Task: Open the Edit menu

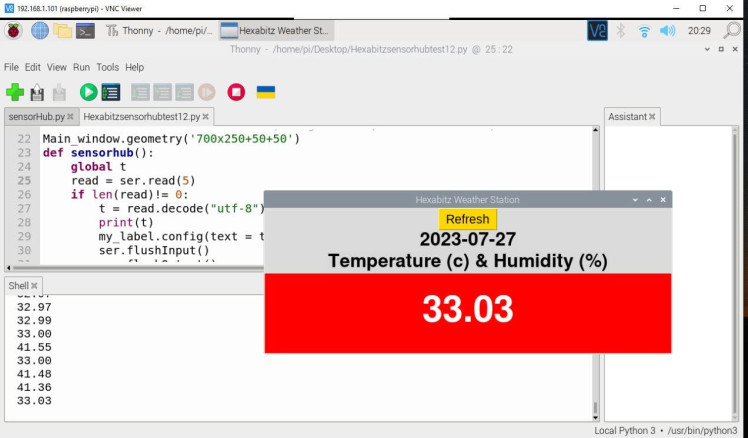Action: pos(32,67)
